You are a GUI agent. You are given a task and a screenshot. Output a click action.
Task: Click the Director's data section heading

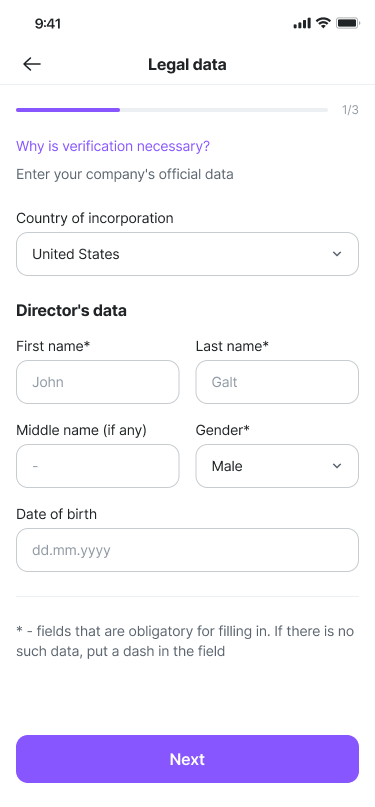pos(72,311)
